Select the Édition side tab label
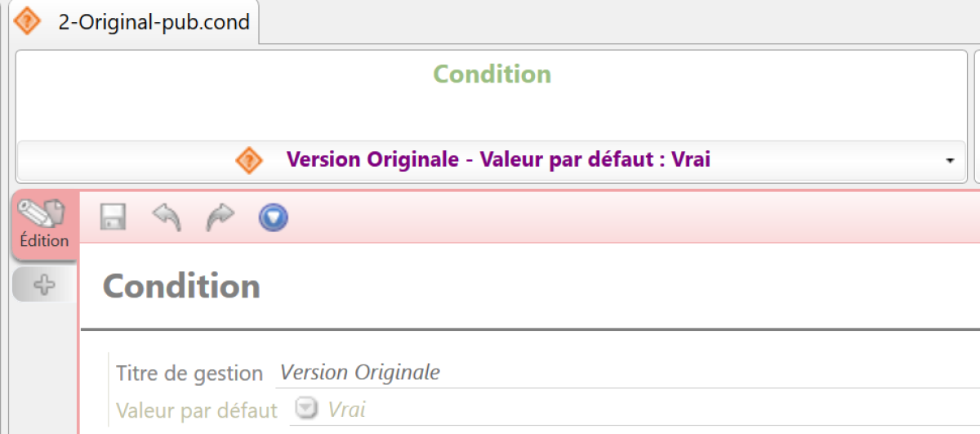 tap(44, 240)
